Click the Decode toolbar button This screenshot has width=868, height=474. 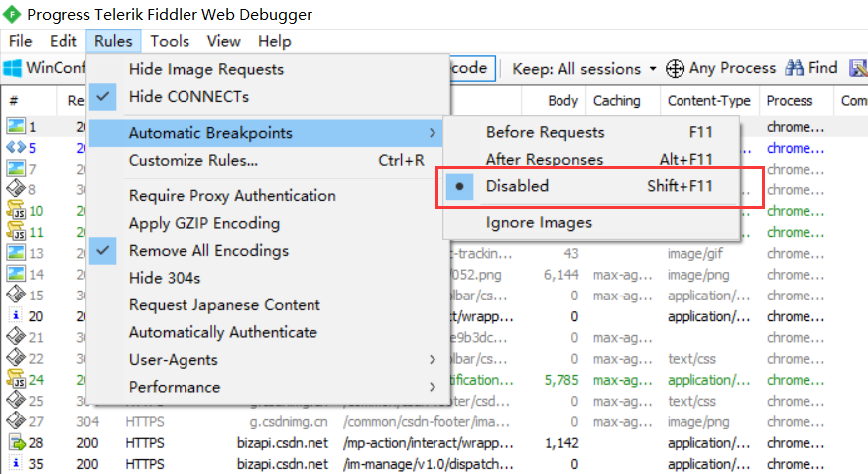(471, 68)
